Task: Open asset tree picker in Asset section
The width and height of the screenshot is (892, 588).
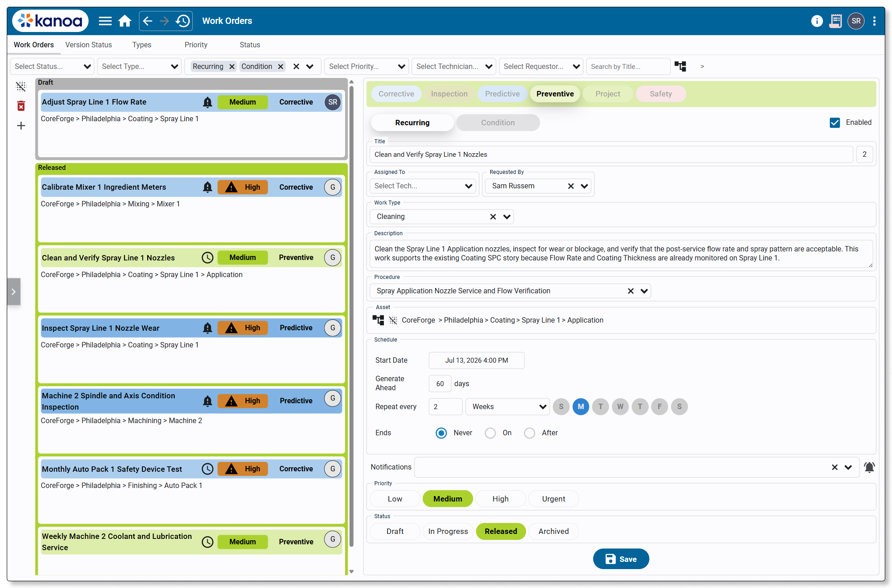Action: click(x=378, y=320)
